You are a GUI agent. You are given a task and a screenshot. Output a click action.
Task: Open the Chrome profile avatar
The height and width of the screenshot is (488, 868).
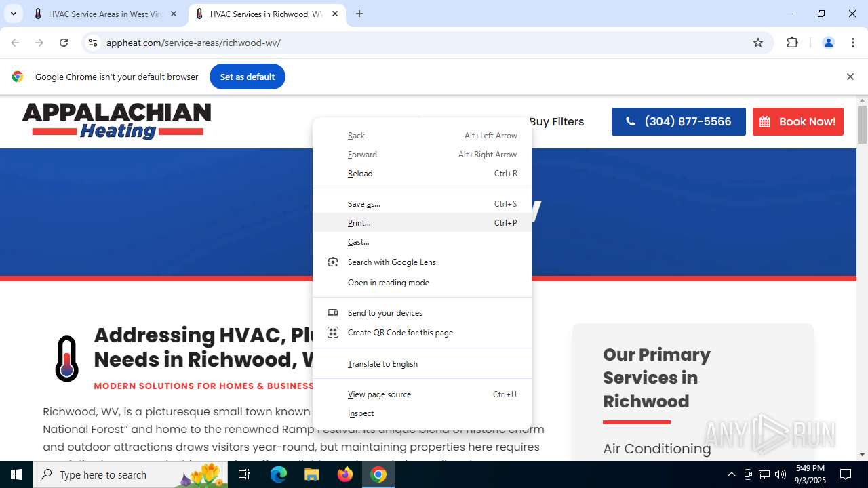[x=828, y=43]
